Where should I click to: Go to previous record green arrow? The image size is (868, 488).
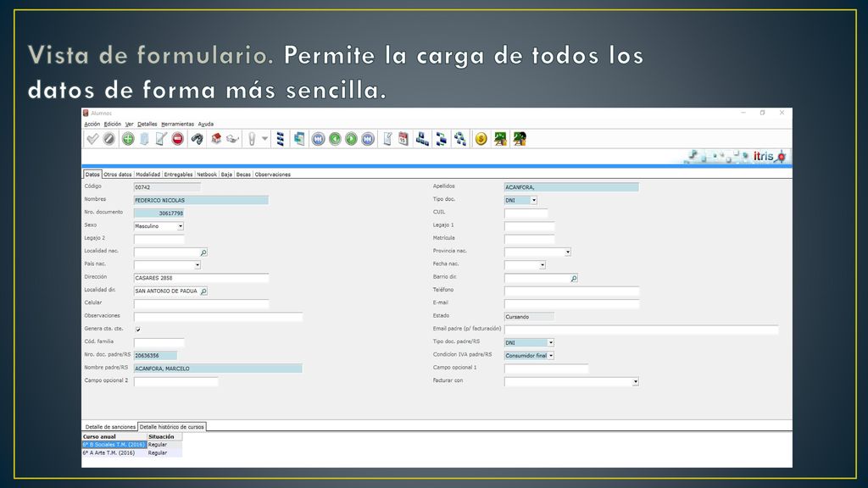(335, 139)
